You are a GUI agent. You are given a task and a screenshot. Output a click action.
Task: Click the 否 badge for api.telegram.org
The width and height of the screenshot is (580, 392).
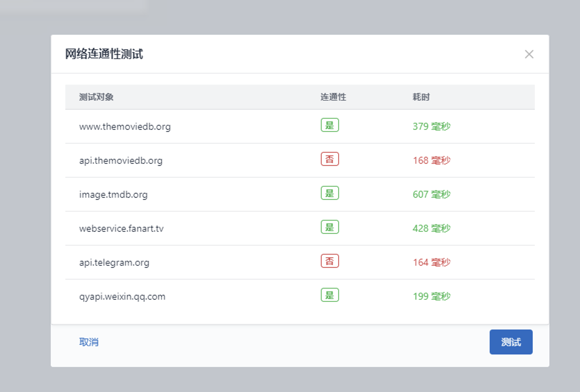pyautogui.click(x=330, y=261)
